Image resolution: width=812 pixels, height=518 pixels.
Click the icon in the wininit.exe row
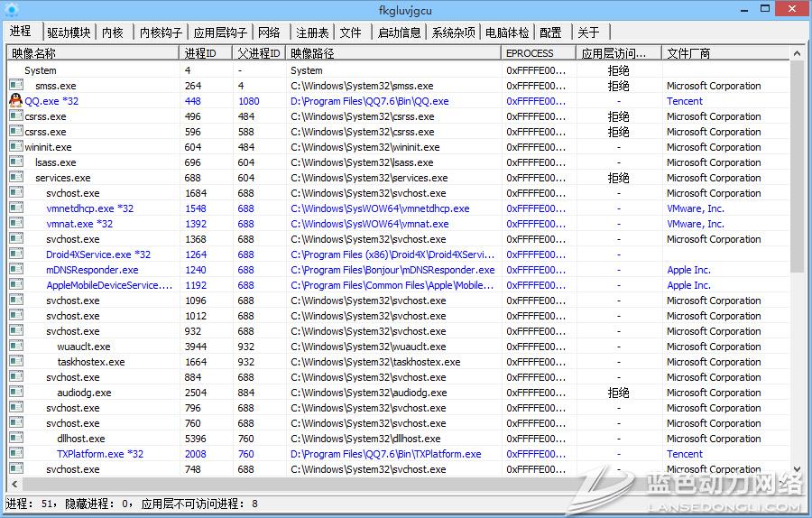coord(15,147)
